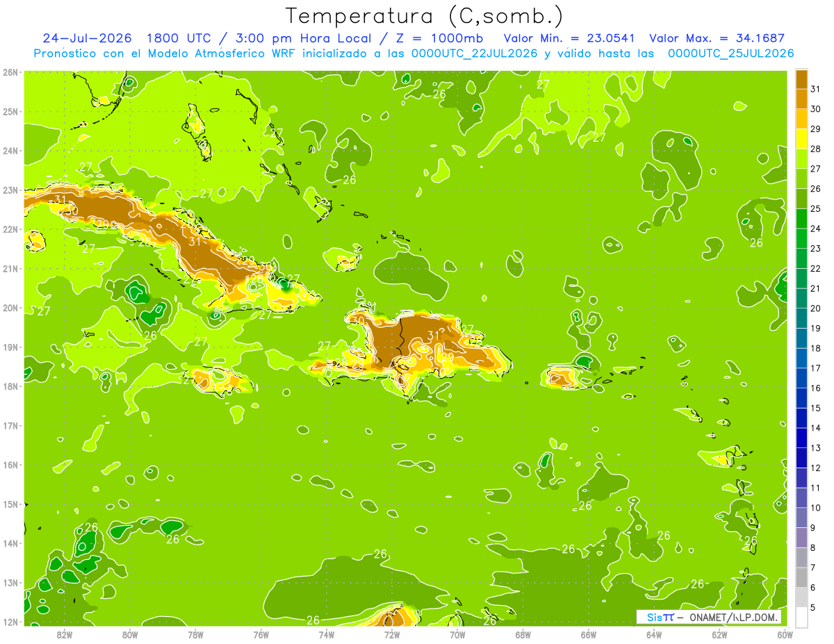Click the "Valor Max. = 34.1687" value
This screenshot has width=834, height=644.
pos(717,38)
